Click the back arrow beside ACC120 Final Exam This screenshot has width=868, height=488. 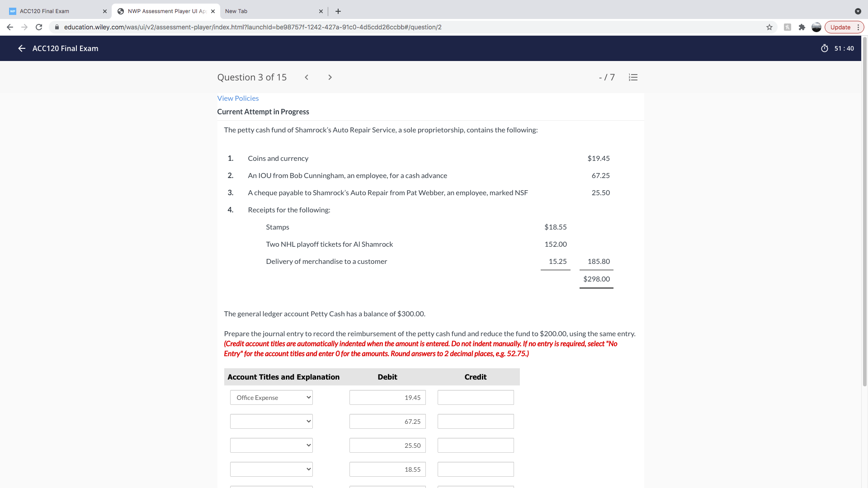21,48
